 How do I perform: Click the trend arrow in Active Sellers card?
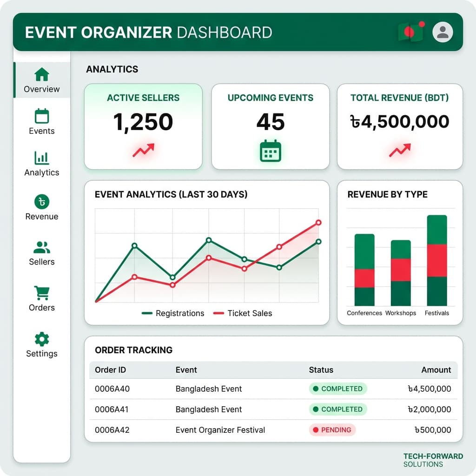click(x=143, y=150)
